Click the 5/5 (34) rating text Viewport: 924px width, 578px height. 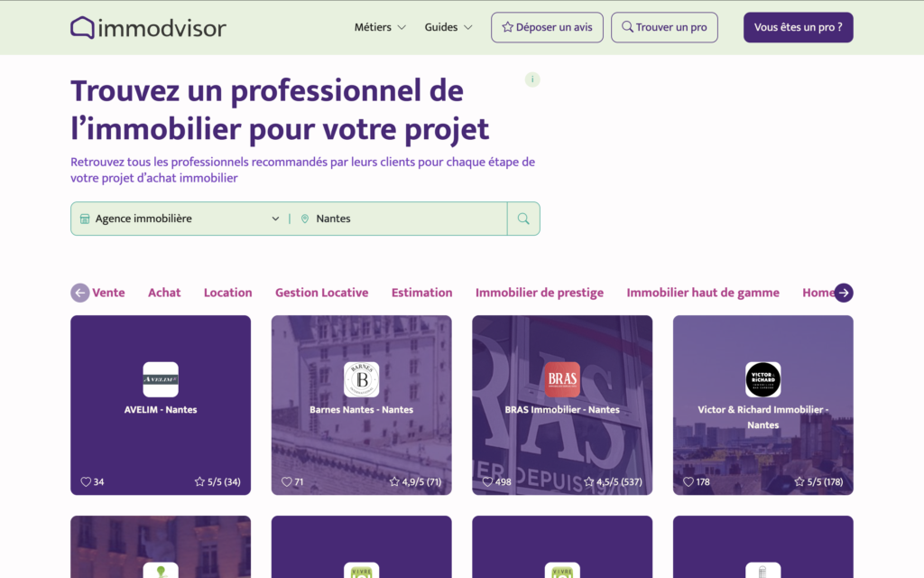pos(224,482)
